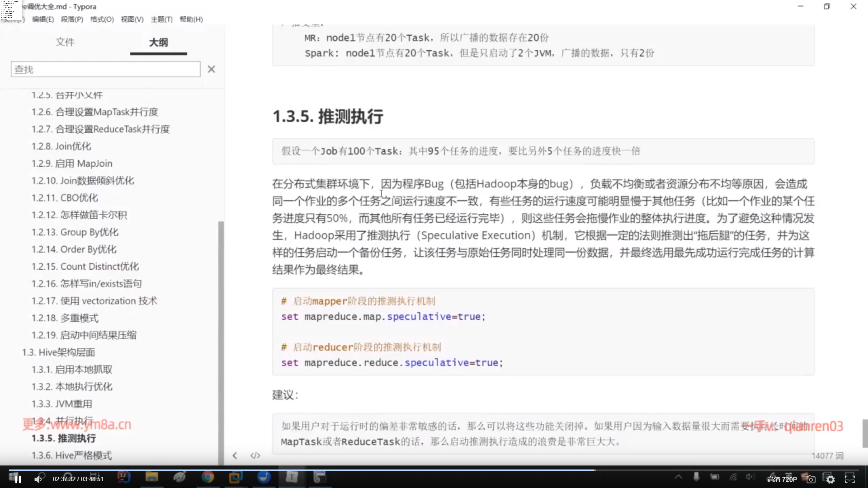The image size is (868, 488).
Task: Open the 主题(T) menu
Action: [x=161, y=19]
